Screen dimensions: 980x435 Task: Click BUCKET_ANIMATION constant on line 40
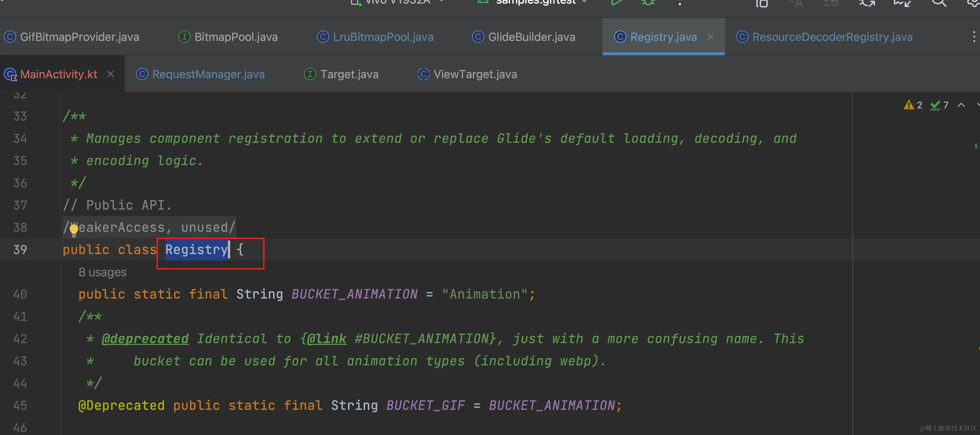pos(354,294)
